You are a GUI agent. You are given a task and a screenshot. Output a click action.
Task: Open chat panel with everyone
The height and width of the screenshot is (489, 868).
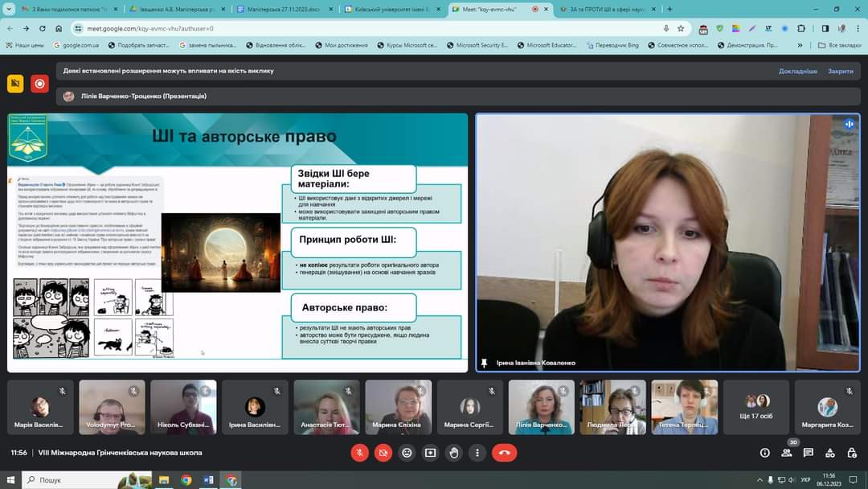(x=808, y=453)
